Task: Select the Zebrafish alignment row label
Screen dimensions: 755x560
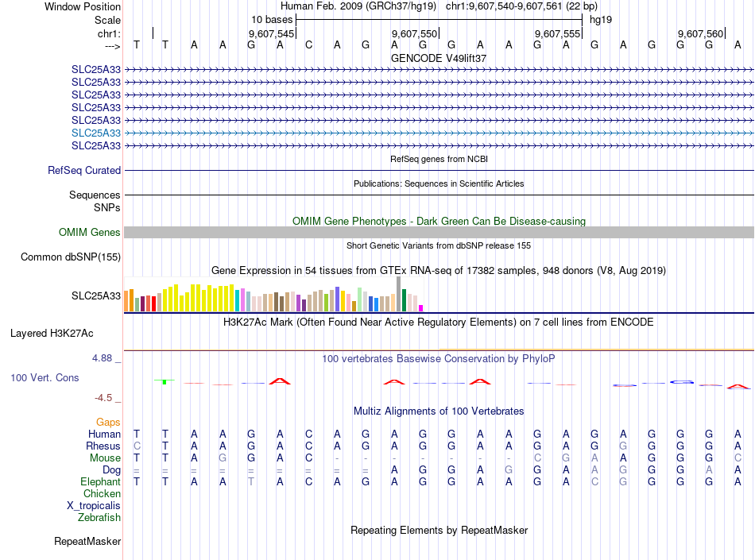Action: (99, 518)
